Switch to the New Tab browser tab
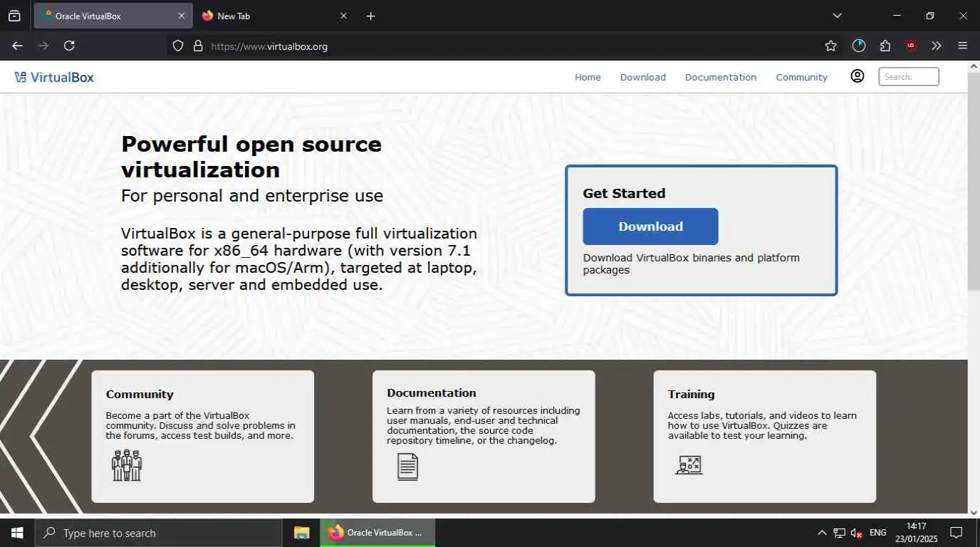The image size is (980, 547). point(273,16)
